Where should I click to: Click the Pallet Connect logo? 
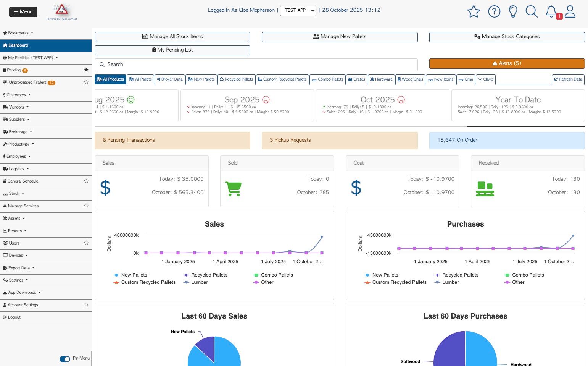tap(62, 12)
